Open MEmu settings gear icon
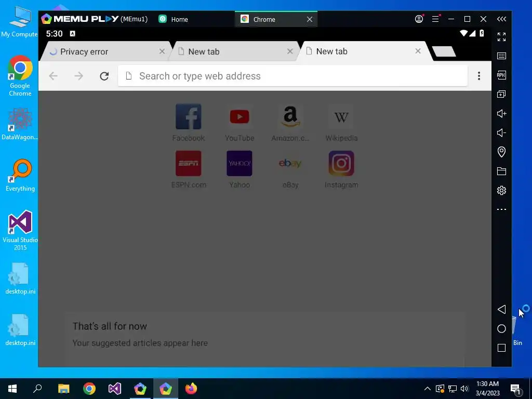 pos(501,190)
